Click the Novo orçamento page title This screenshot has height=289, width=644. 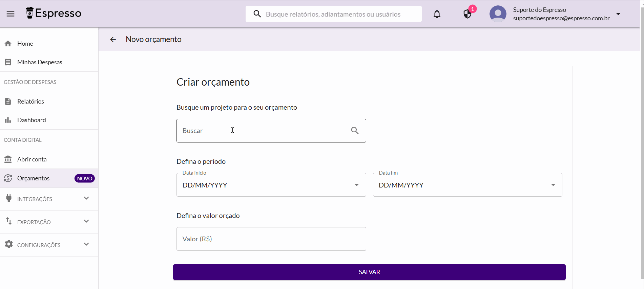[x=153, y=39]
